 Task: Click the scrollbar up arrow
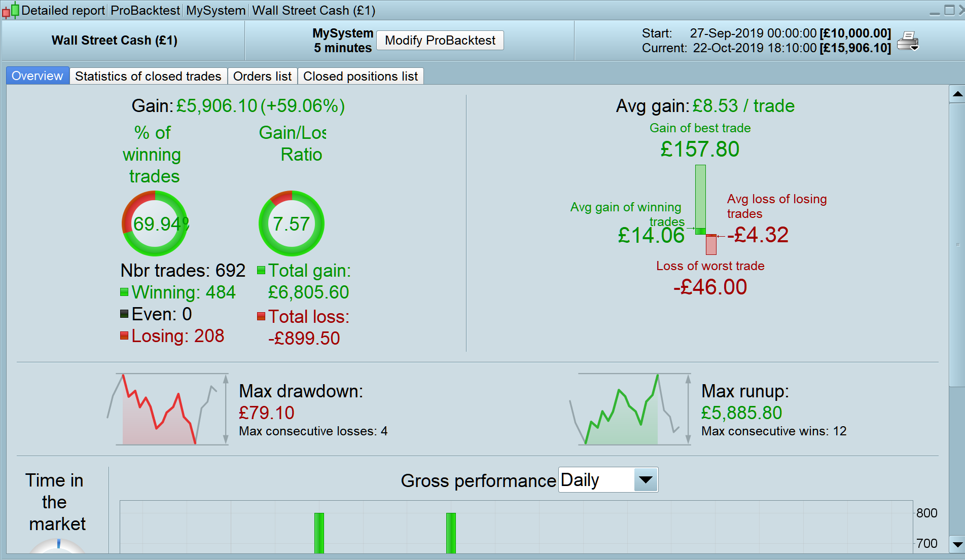(x=957, y=94)
